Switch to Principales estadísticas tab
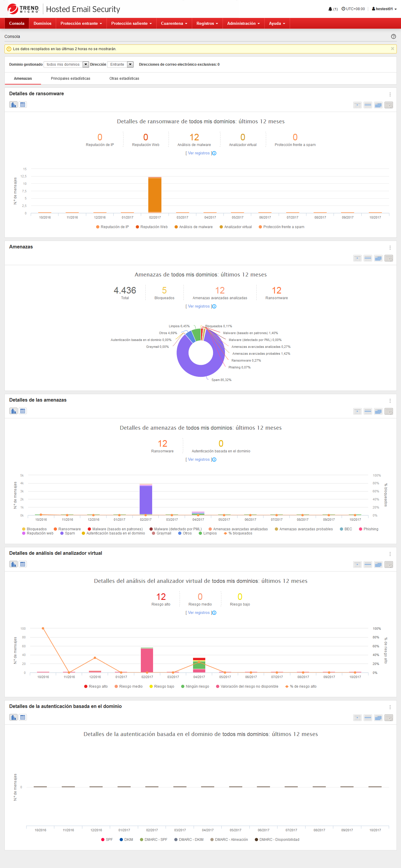Screen dimensions: 401x868 click(x=70, y=79)
